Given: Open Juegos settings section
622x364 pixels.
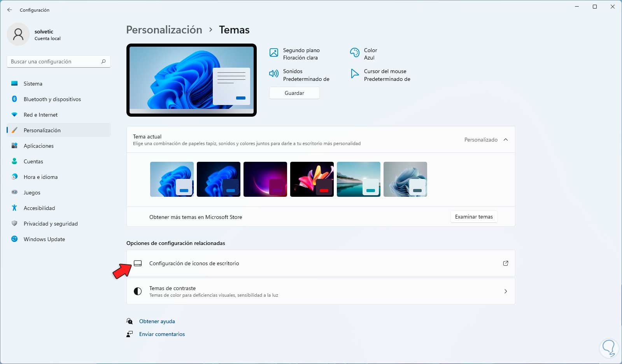Looking at the screenshot, I should point(59,192).
